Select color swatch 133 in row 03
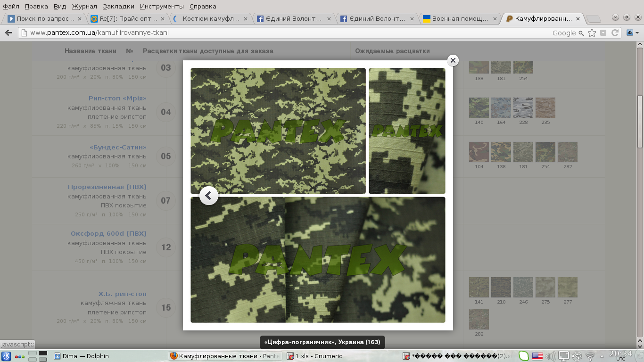644x362 pixels. pyautogui.click(x=479, y=67)
